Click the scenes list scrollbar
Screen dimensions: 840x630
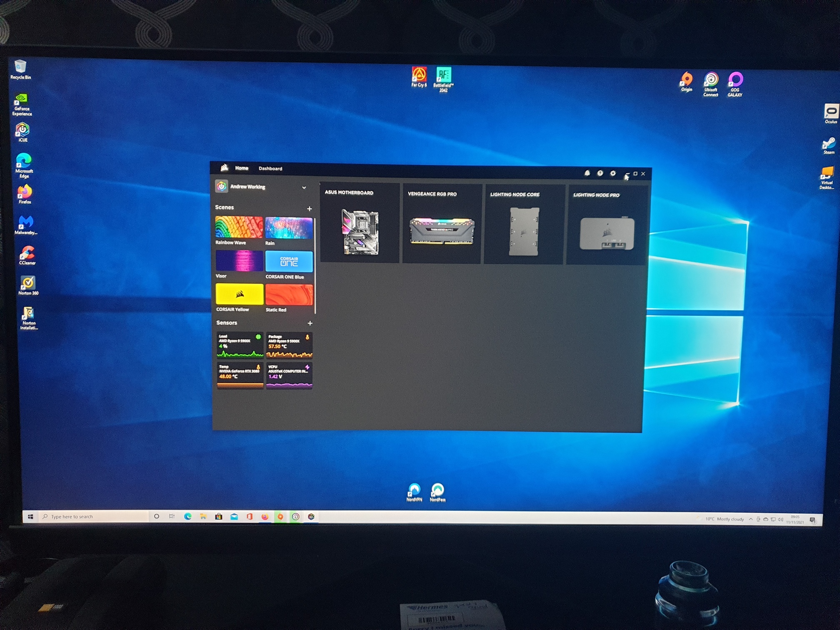(x=315, y=265)
